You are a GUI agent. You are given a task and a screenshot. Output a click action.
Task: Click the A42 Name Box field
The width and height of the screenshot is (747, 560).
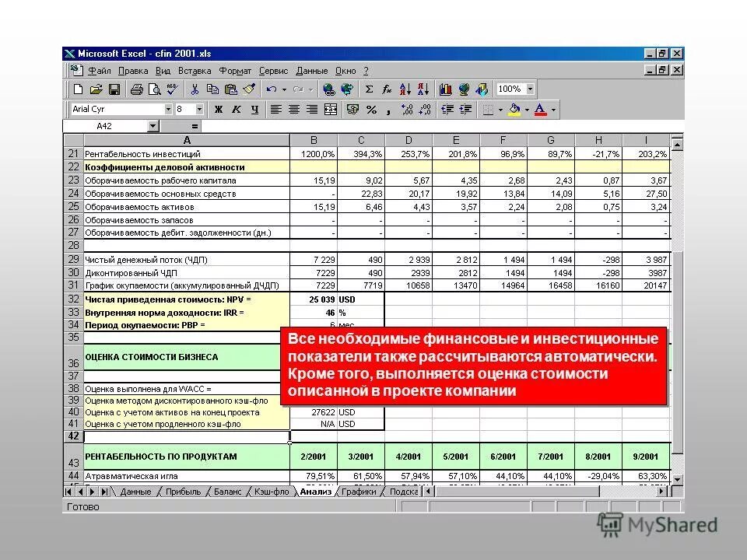[x=105, y=126]
